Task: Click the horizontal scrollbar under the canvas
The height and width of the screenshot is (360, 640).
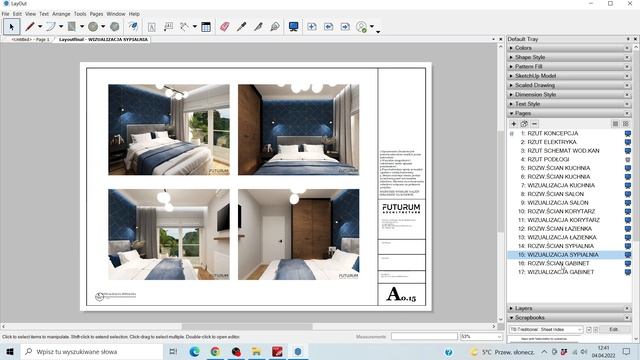Action: coord(248,327)
